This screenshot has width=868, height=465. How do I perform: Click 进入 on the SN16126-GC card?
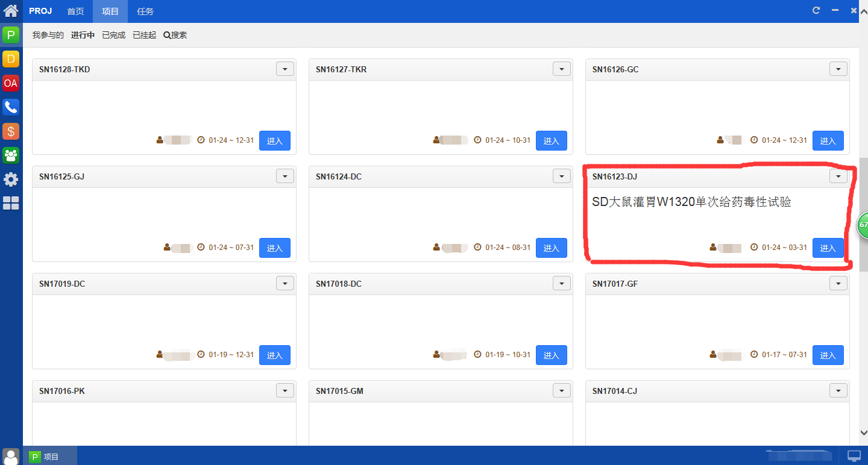(828, 140)
